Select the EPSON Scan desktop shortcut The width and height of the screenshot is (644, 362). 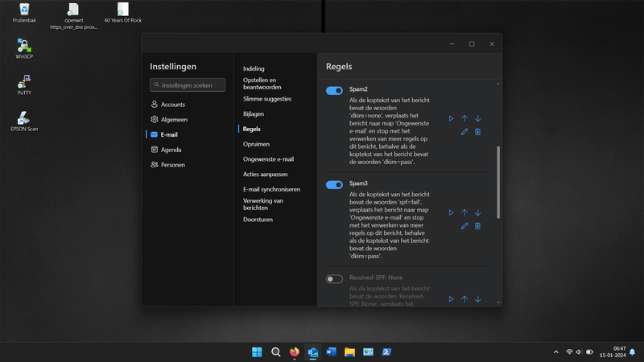pyautogui.click(x=24, y=121)
